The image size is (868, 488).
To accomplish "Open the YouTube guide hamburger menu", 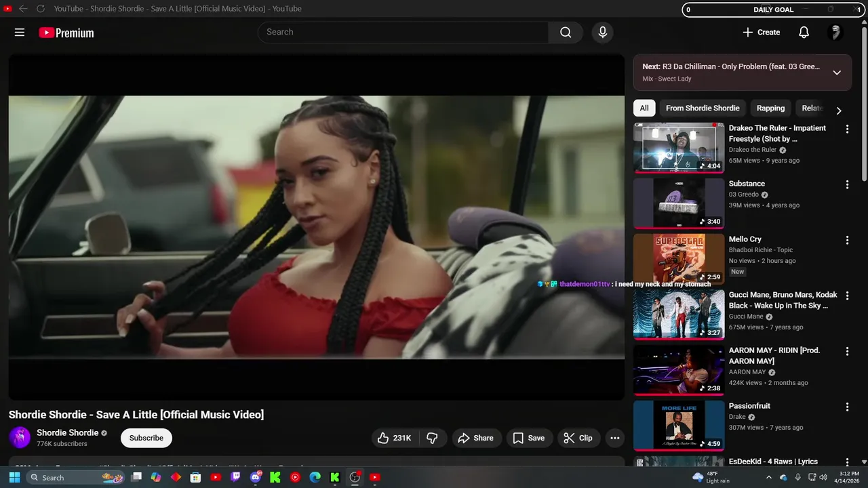I will point(20,33).
